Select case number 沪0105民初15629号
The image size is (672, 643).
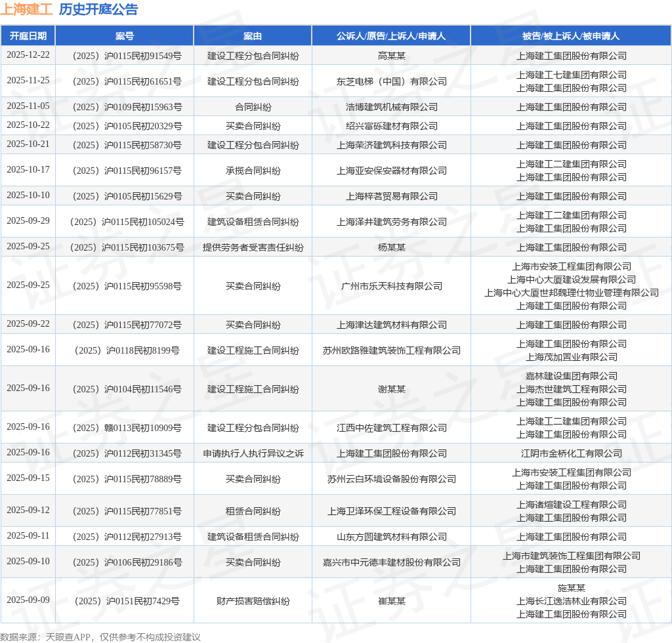coord(127,196)
